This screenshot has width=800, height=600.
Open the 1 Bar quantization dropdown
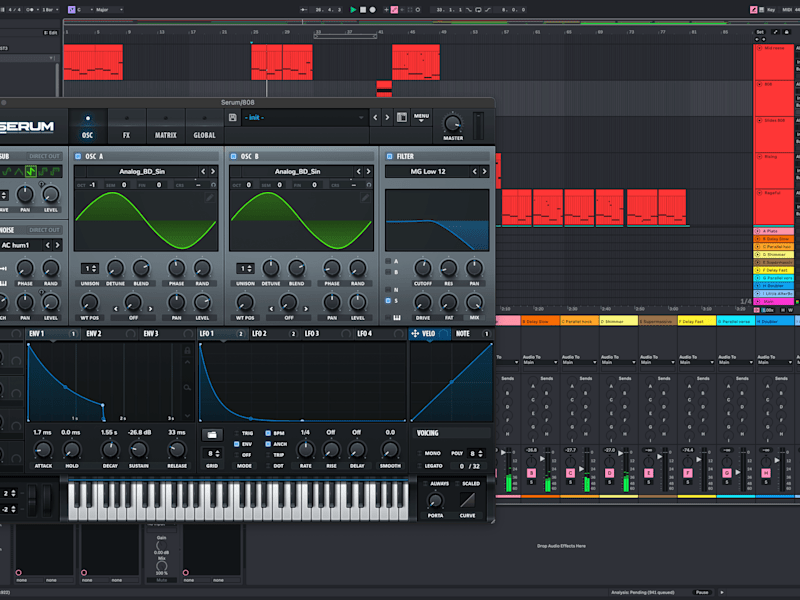point(51,10)
